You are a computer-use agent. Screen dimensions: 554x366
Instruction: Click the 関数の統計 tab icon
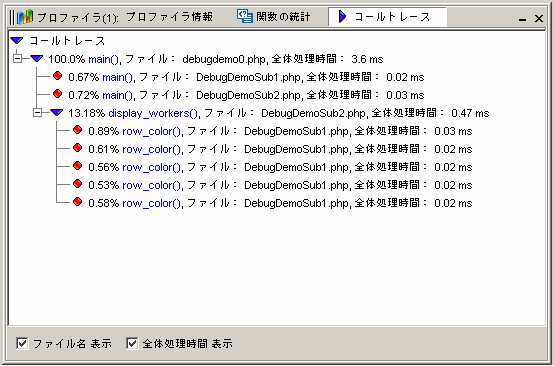pos(244,16)
